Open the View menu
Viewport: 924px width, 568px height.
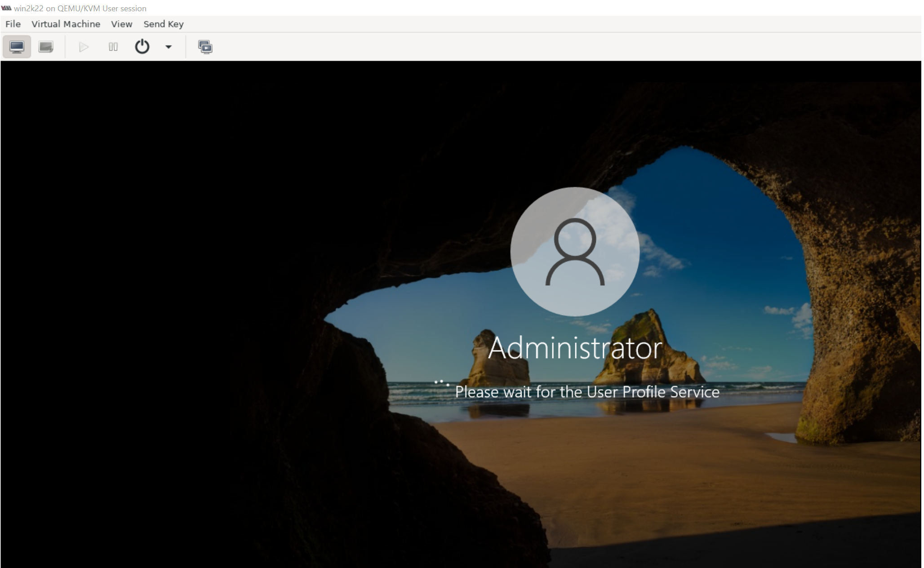pos(122,24)
